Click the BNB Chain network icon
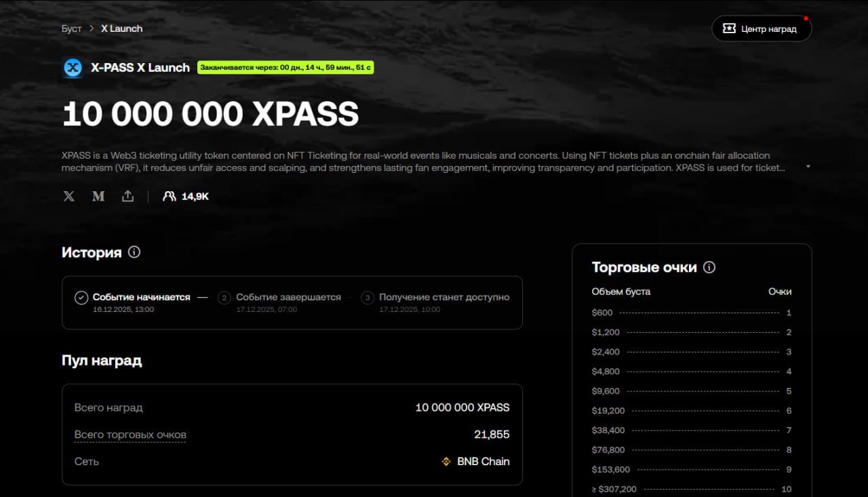This screenshot has width=868, height=497. click(x=446, y=461)
